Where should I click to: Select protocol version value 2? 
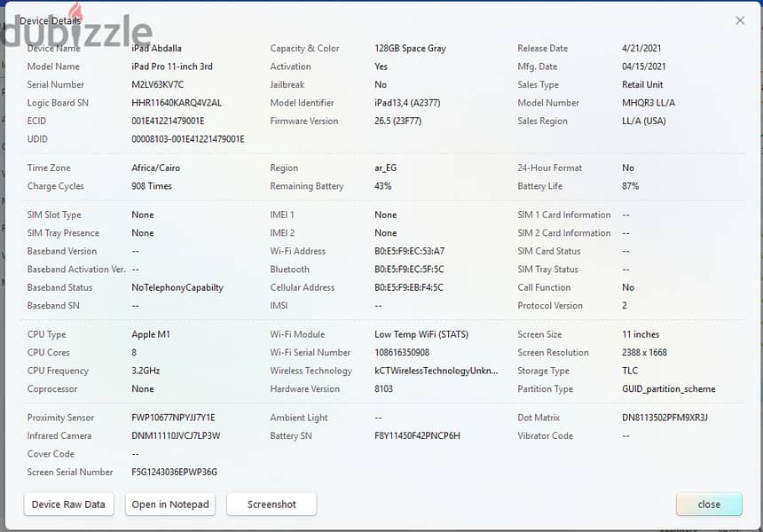[625, 306]
